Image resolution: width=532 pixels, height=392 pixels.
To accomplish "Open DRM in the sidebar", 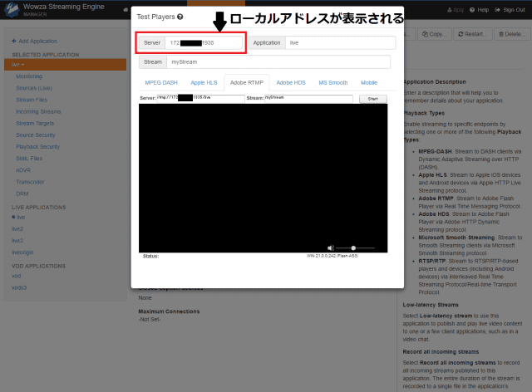I will tap(22, 194).
